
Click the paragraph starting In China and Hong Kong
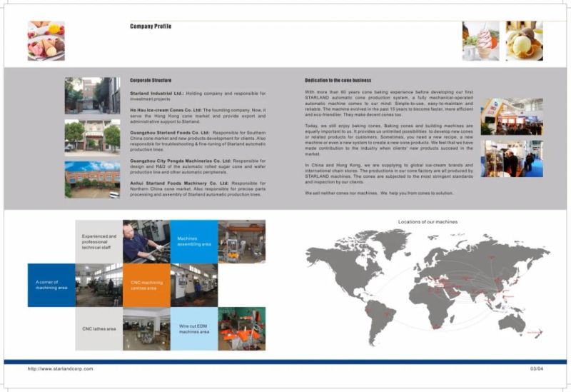[389, 174]
